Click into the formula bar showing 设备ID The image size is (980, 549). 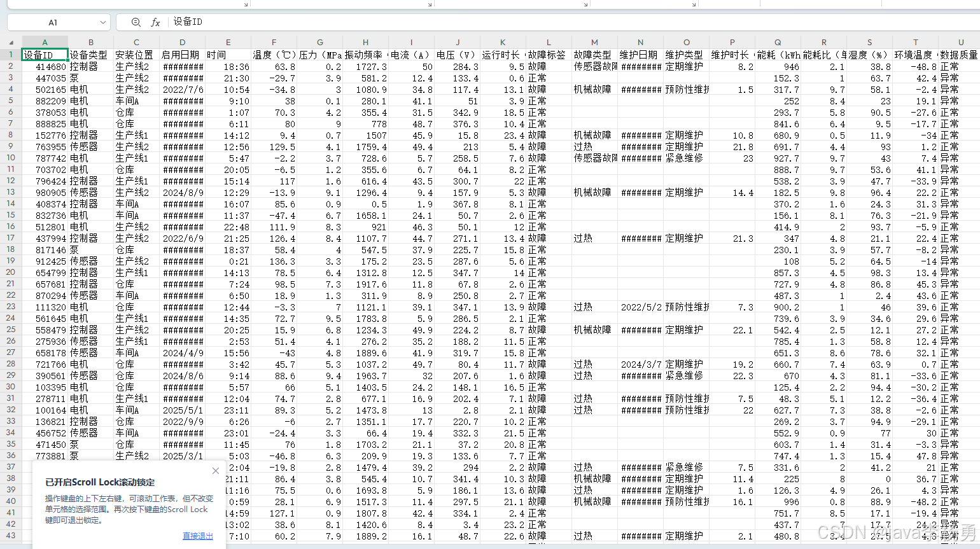tap(573, 22)
